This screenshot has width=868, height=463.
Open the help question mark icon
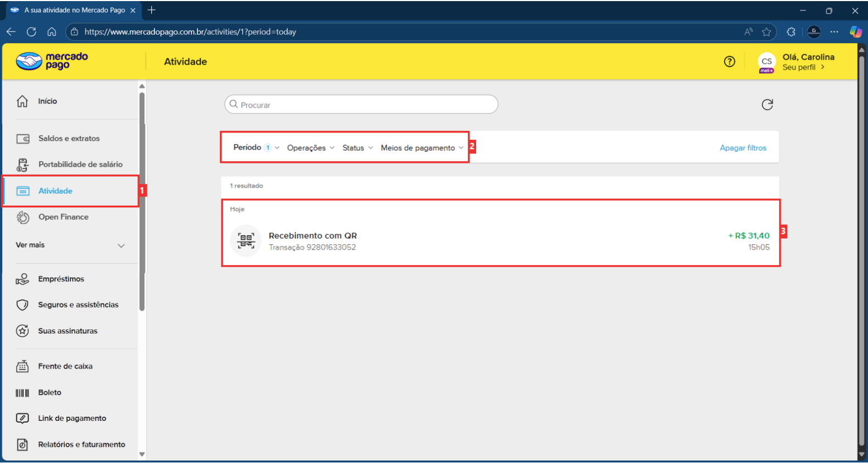tap(729, 62)
